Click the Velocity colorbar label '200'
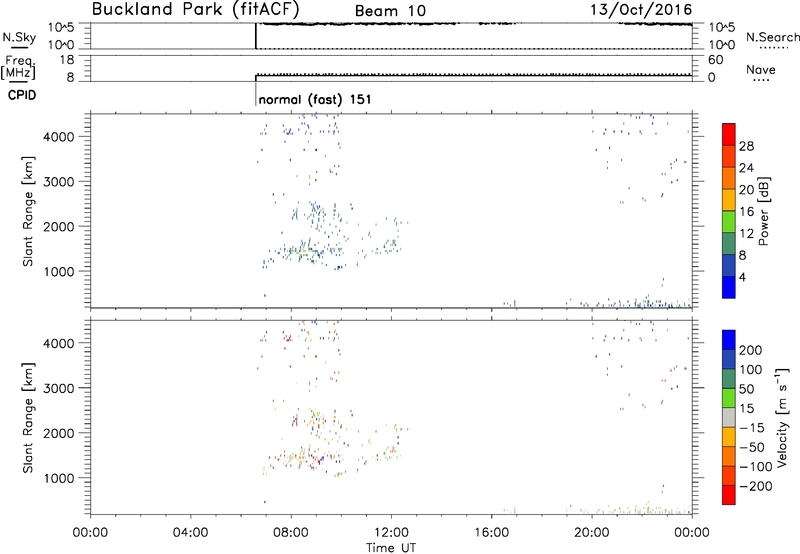Screen dimensions: 800x554 click(x=751, y=350)
